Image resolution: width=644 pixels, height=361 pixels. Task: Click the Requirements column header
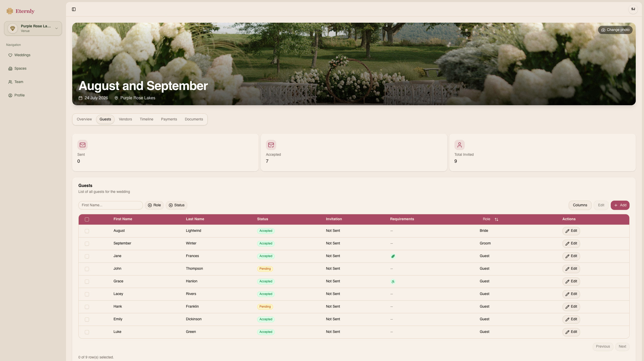coord(402,219)
